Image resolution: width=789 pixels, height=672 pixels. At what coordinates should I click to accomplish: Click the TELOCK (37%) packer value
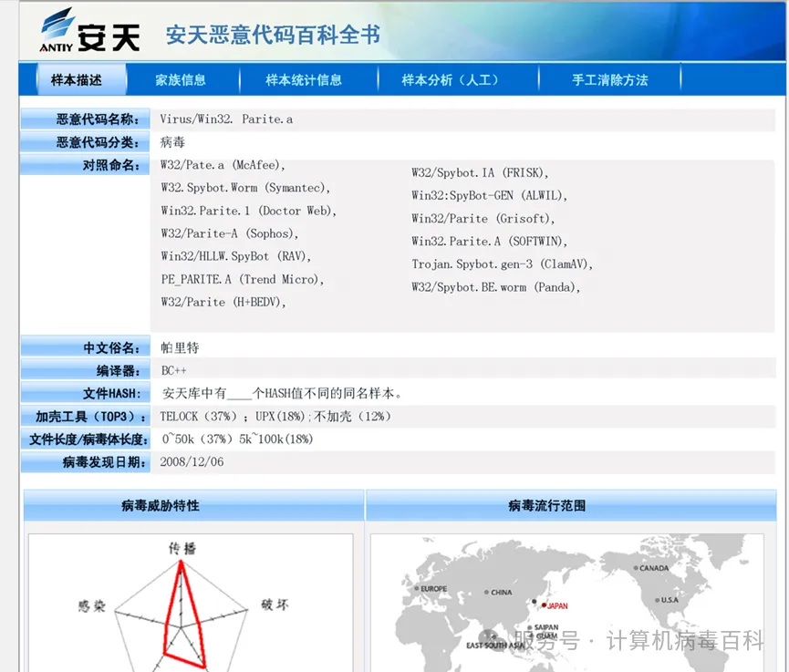[x=199, y=417]
